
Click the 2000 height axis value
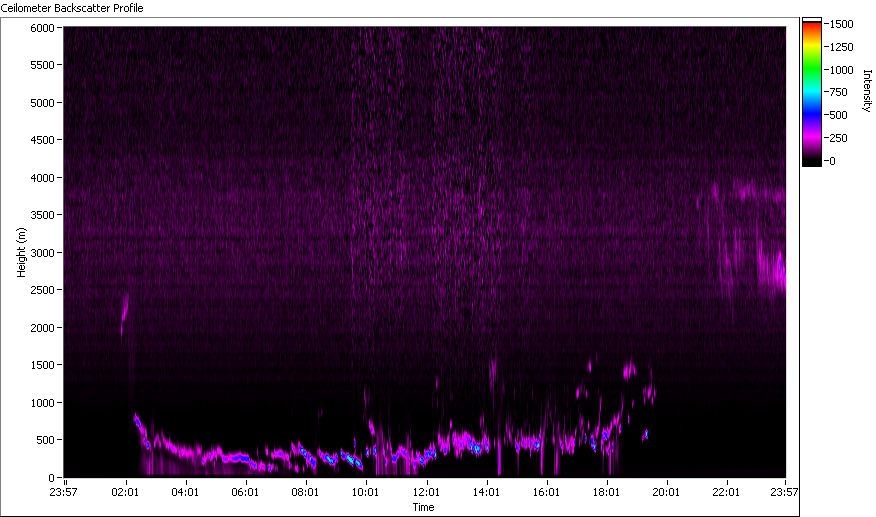(42, 328)
